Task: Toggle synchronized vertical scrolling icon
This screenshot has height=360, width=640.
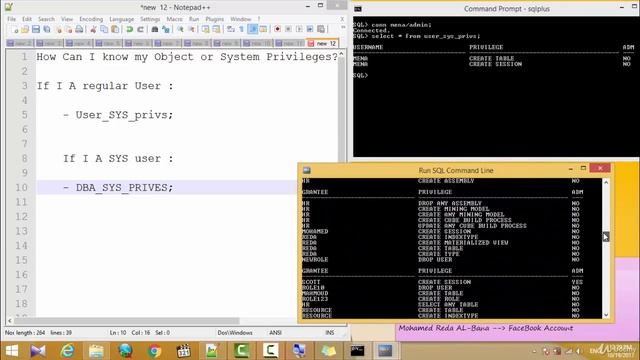Action: [x=205, y=29]
